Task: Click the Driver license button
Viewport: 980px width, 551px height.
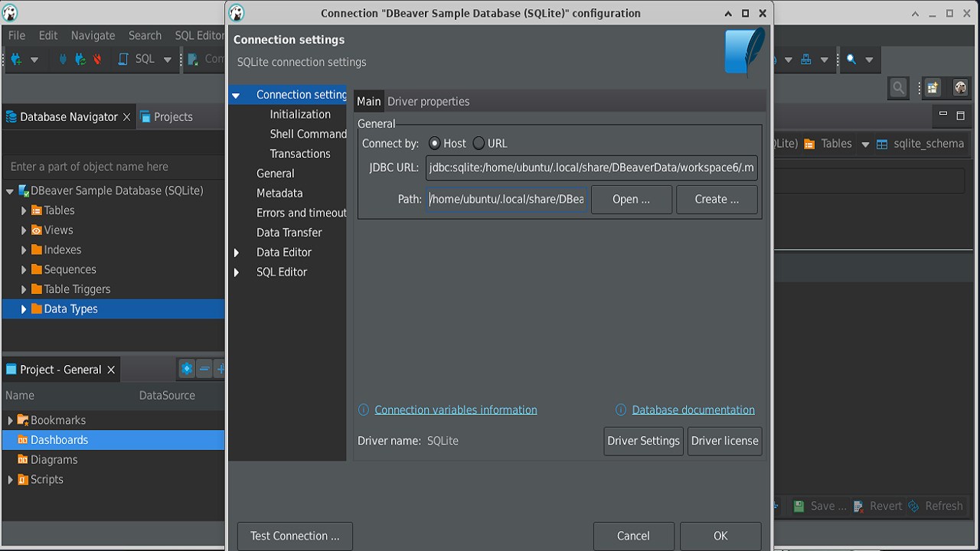Action: click(724, 441)
